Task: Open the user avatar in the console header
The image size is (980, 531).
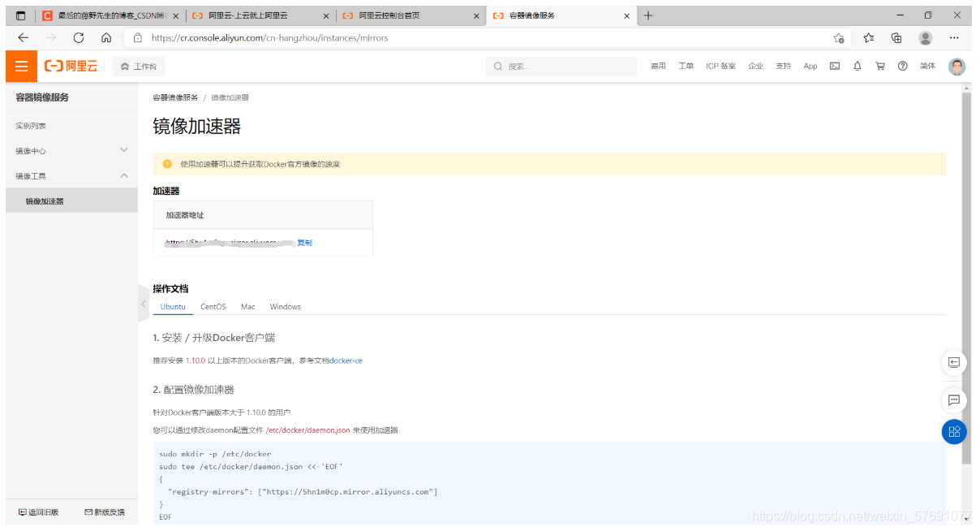Action: pyautogui.click(x=957, y=67)
